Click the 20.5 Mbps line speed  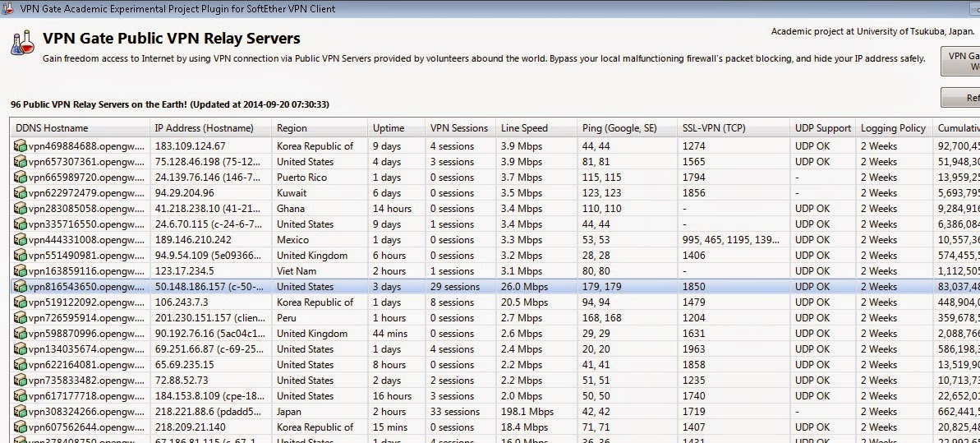(x=524, y=302)
